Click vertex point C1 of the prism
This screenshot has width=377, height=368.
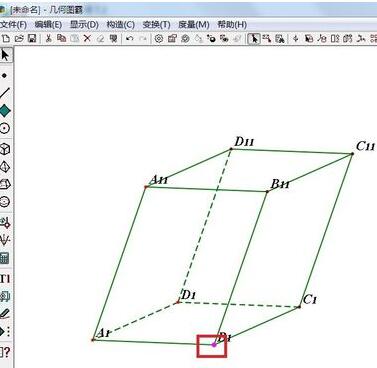click(x=299, y=307)
